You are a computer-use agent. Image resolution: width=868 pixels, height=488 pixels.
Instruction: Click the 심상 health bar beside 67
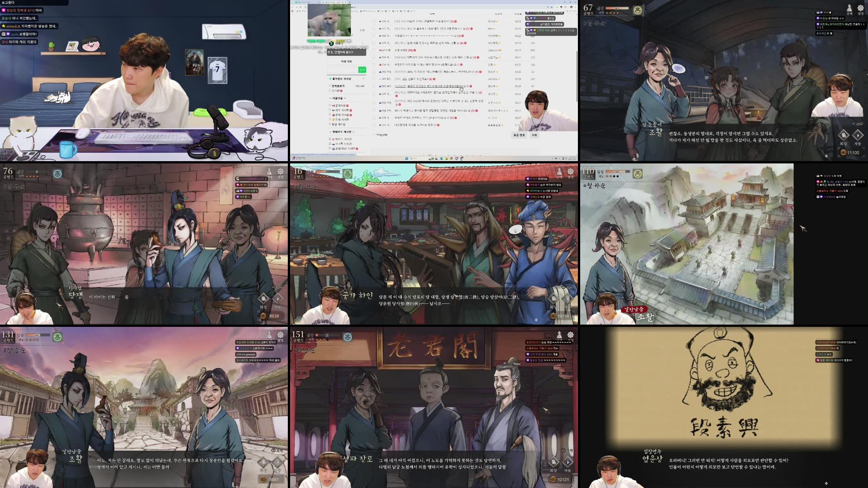617,8
